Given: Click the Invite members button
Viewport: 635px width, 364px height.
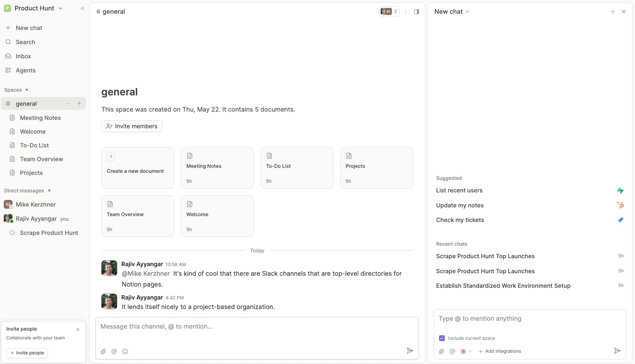Looking at the screenshot, I should tap(132, 126).
